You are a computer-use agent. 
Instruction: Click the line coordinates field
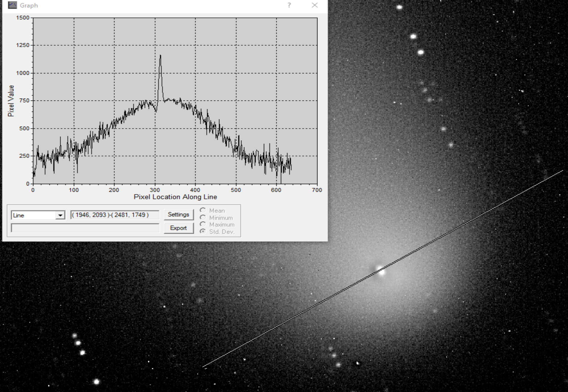[x=115, y=215]
